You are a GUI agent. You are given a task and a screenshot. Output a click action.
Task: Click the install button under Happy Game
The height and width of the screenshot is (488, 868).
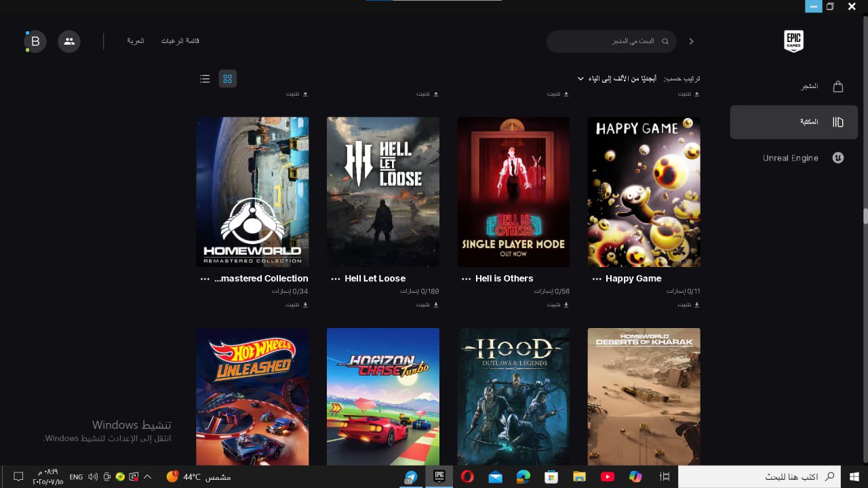point(689,304)
